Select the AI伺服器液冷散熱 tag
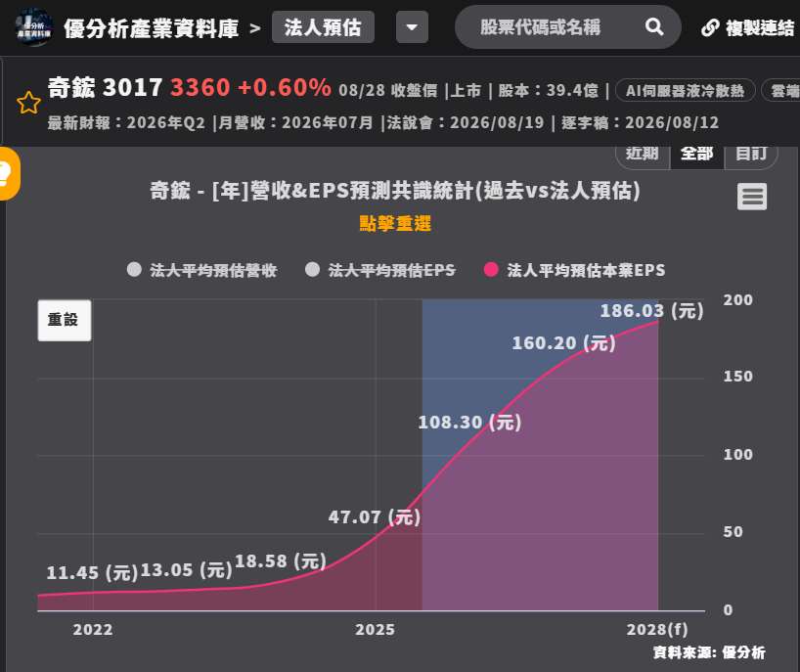The height and width of the screenshot is (672, 800). [686, 91]
